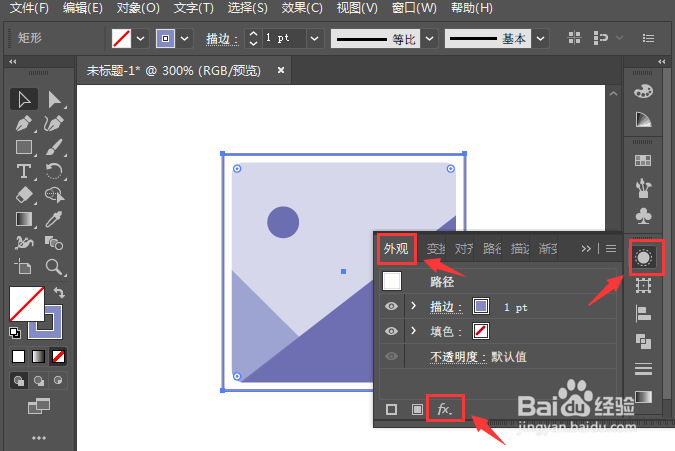Viewport: 675px width, 451px height.
Task: Select the Curvature tool
Action: (54, 124)
